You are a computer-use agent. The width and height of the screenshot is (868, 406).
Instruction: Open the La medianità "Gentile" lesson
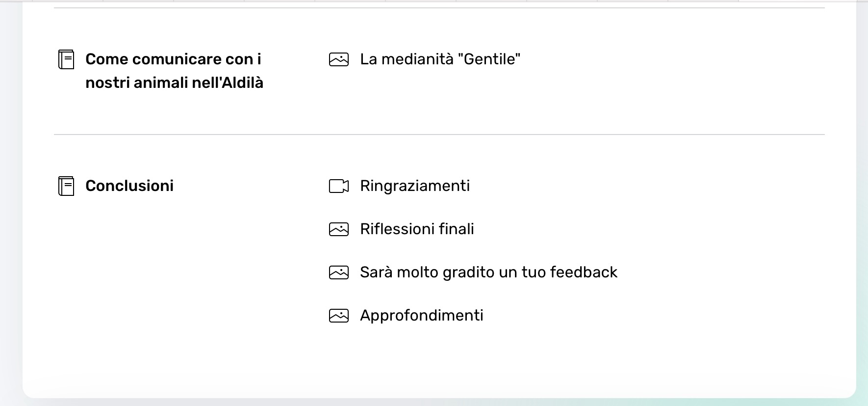coord(440,59)
